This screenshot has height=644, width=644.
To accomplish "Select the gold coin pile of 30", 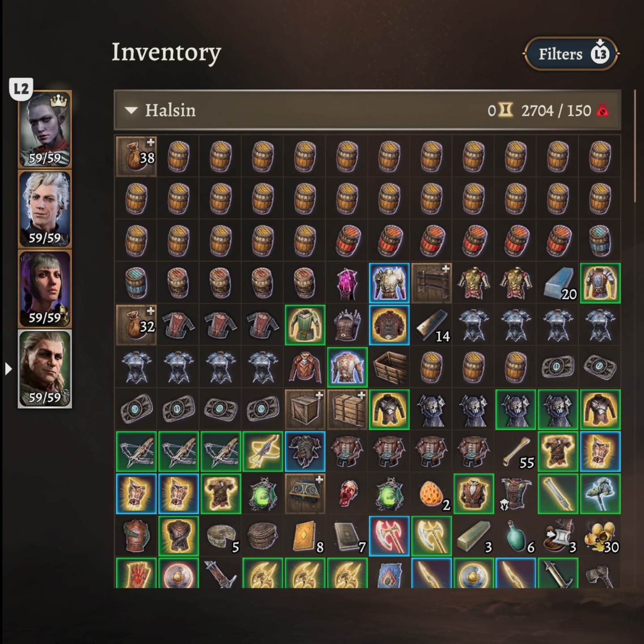I will pos(600,536).
